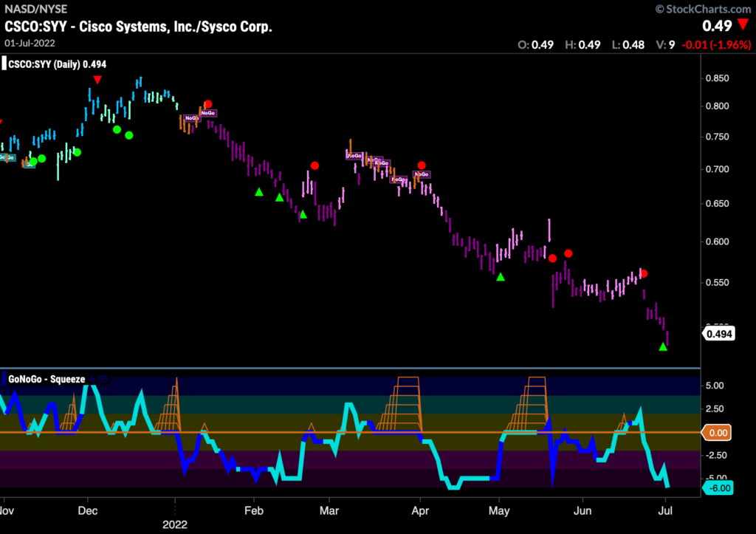The image size is (756, 534).
Task: Click the 0.850 price axis label
Action: point(718,78)
